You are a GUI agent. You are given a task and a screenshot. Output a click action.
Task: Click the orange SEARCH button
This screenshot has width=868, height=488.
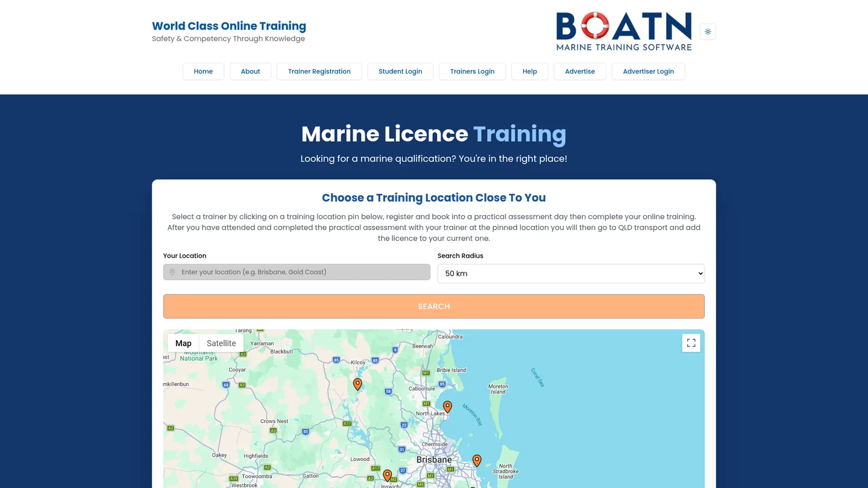tap(434, 306)
